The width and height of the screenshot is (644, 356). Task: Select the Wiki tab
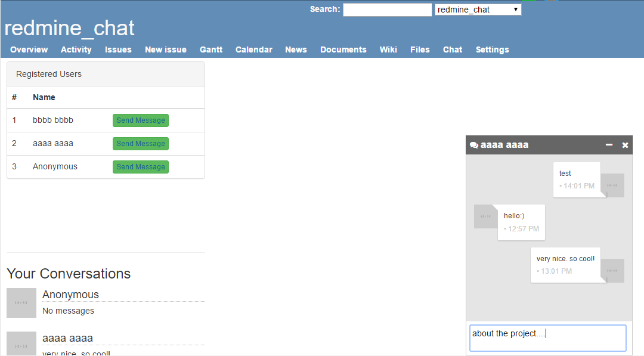(x=388, y=49)
